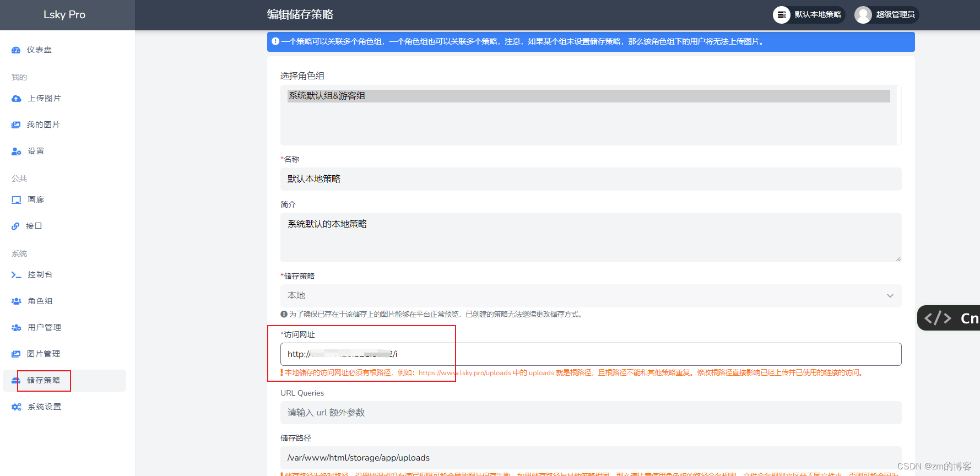Open 接口 menu item

click(64, 226)
